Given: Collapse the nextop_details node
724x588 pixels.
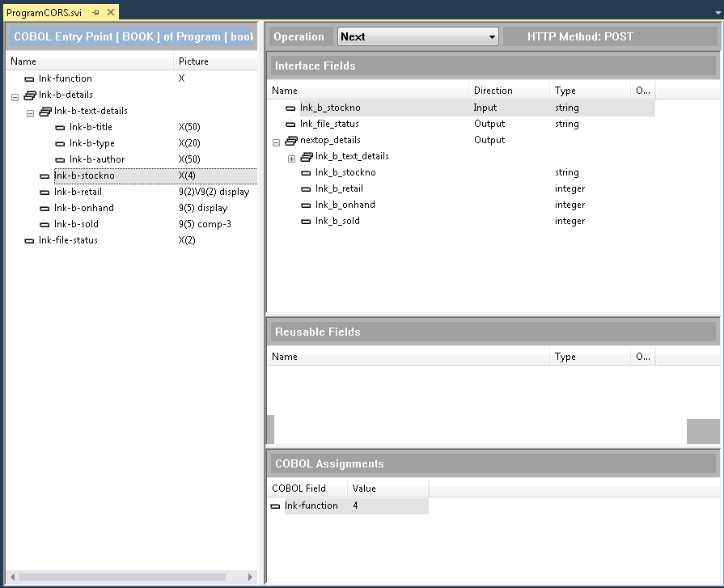Looking at the screenshot, I should (276, 142).
